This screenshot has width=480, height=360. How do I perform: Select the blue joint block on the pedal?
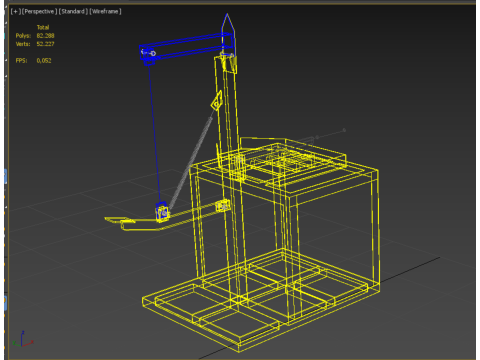tap(162, 211)
